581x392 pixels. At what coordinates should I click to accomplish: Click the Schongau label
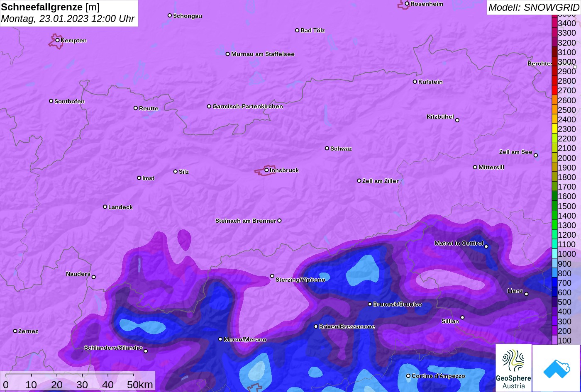coord(188,16)
